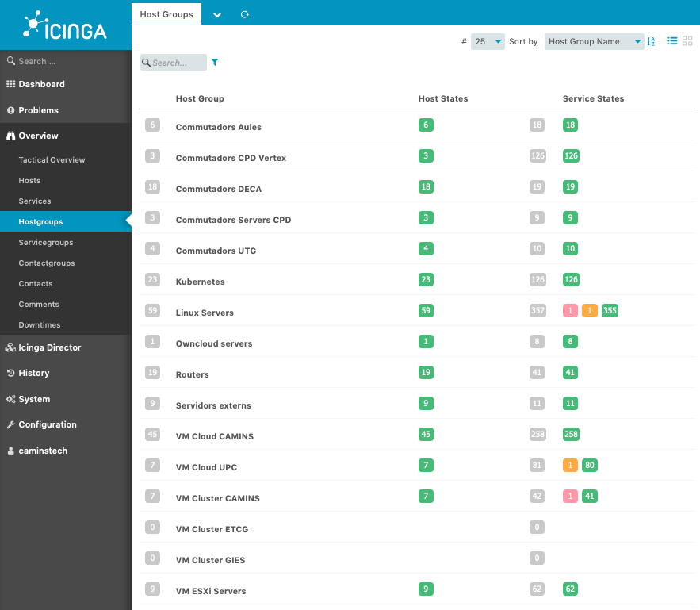Click the Icinga logo
Viewport: 700px width, 610px height.
65,25
